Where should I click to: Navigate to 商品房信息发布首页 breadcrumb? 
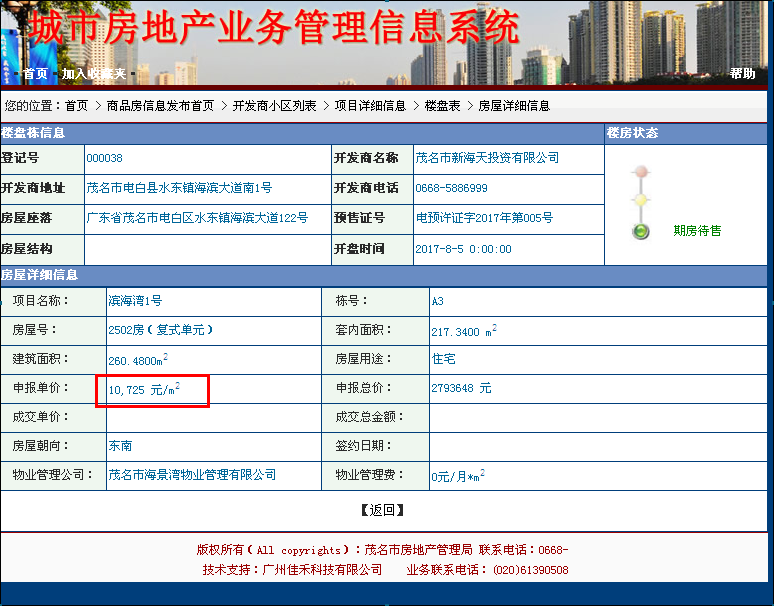coord(160,106)
